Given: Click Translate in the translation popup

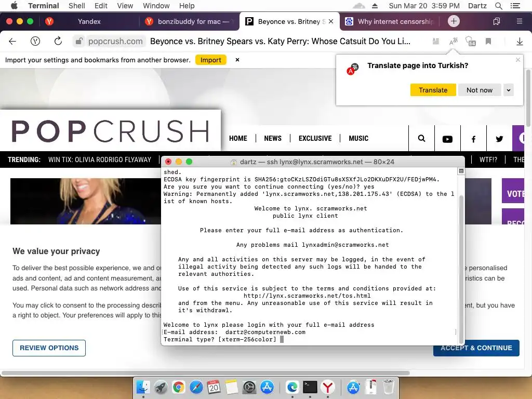Looking at the screenshot, I should pos(433,90).
